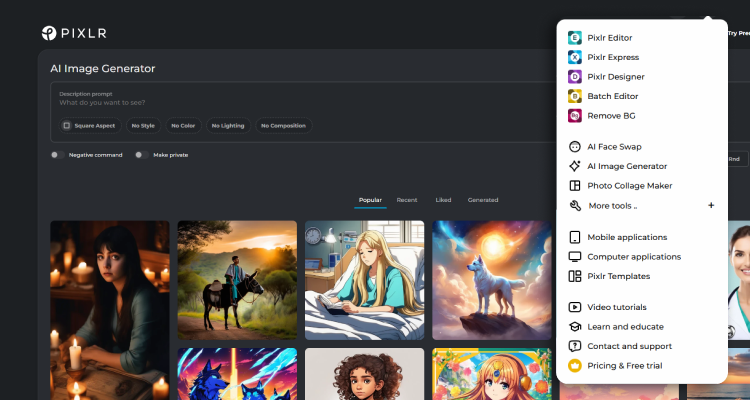
Task: Open the anime girl with headphones thumbnail
Action: point(492,374)
